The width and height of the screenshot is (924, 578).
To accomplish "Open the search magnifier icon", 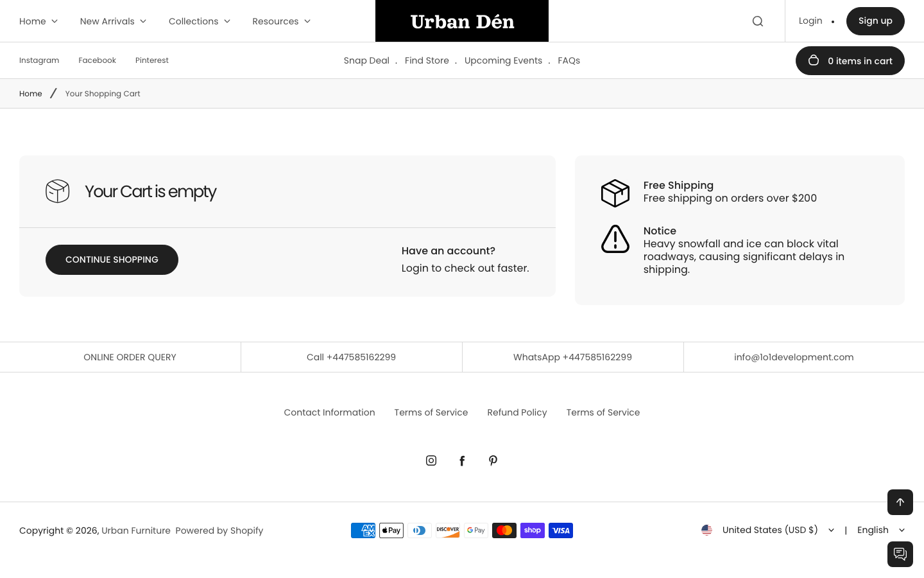I will tap(758, 21).
